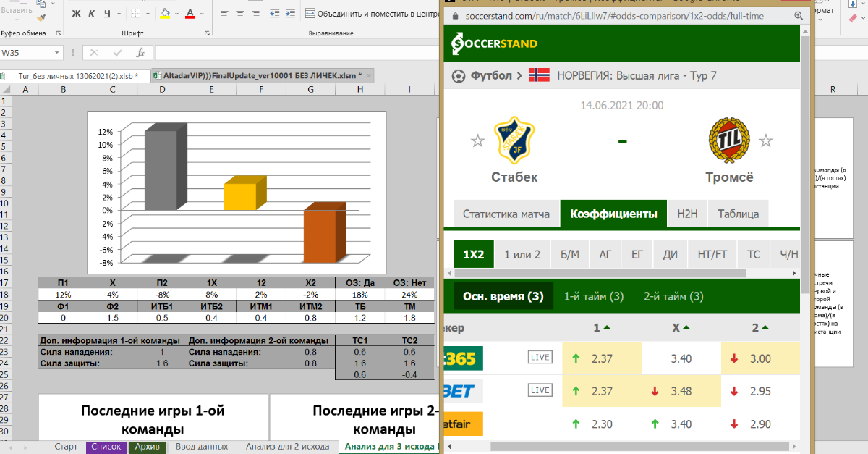Image resolution: width=868 pixels, height=454 pixels.
Task: Apply the red font color swatch
Action: [x=190, y=14]
